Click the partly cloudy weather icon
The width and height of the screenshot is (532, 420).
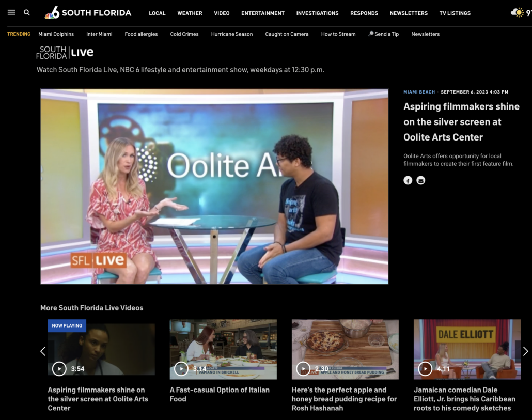(518, 12)
